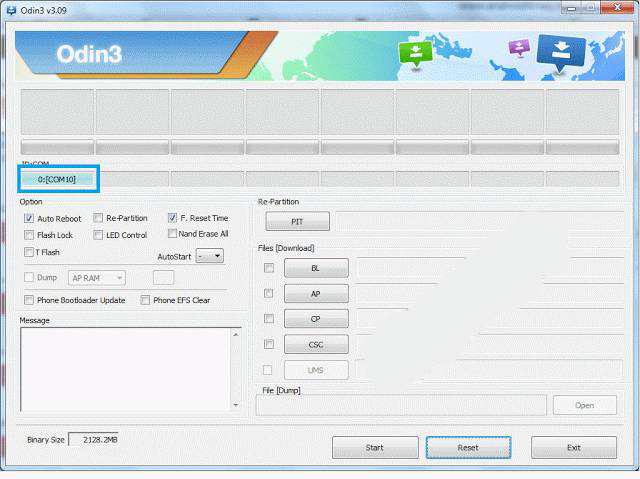Click the Reset button

click(469, 448)
